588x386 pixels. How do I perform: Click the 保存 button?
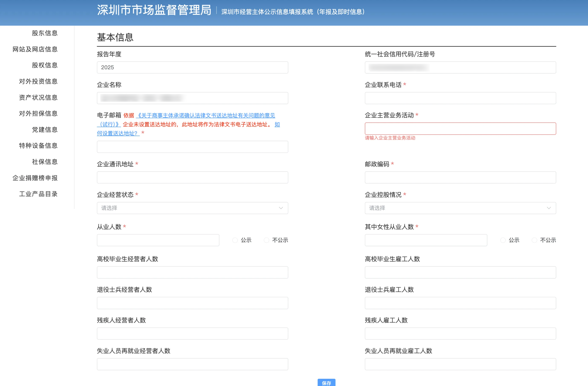click(327, 383)
